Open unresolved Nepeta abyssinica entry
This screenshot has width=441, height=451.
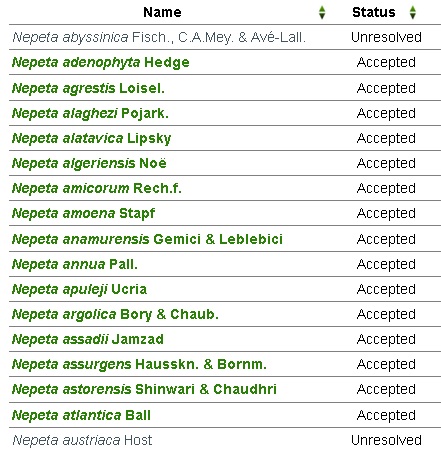(x=159, y=37)
